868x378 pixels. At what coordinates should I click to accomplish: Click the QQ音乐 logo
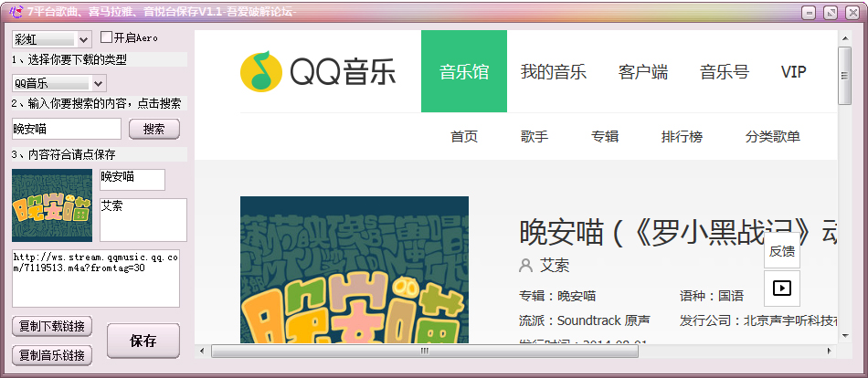318,71
